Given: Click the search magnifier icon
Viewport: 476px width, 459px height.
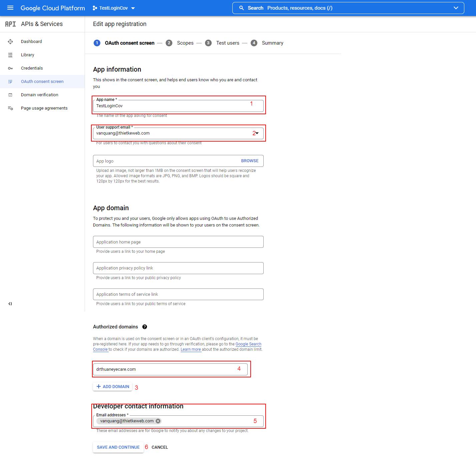Looking at the screenshot, I should (241, 8).
